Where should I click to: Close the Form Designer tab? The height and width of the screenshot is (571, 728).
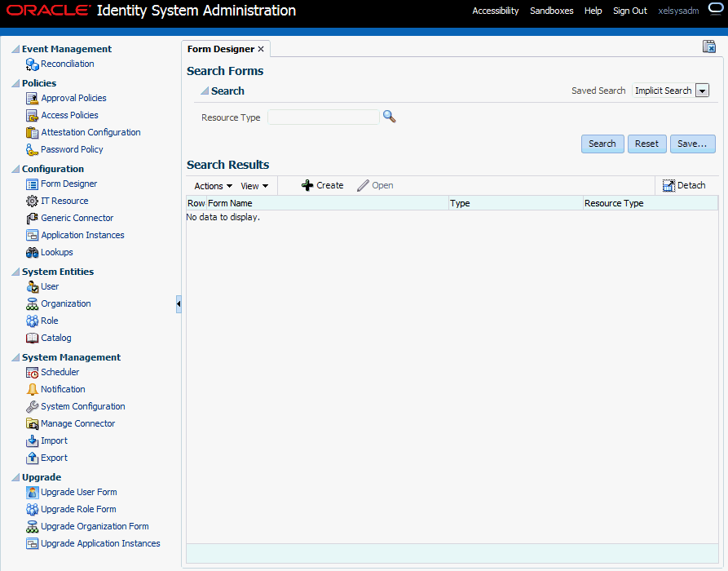[x=261, y=49]
